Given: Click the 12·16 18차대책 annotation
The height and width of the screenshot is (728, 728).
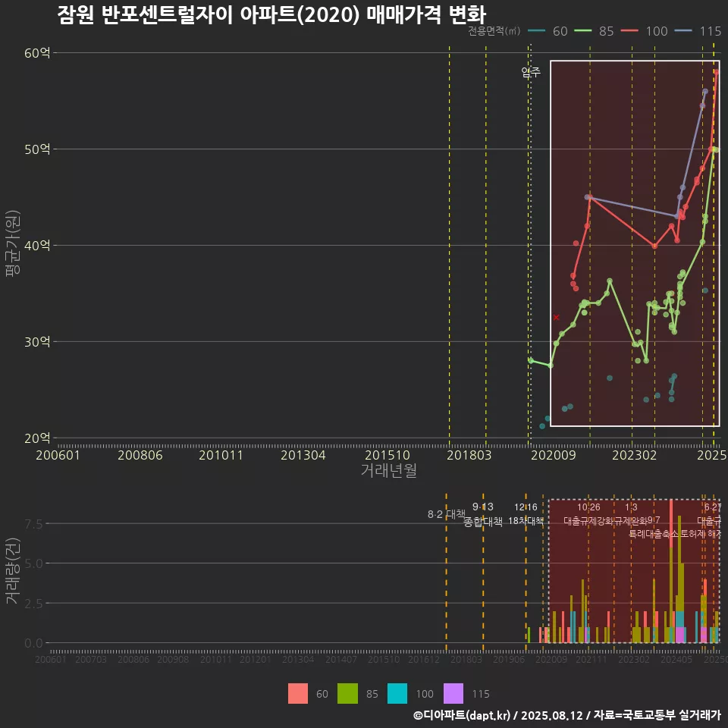Looking at the screenshot, I should (526, 514).
